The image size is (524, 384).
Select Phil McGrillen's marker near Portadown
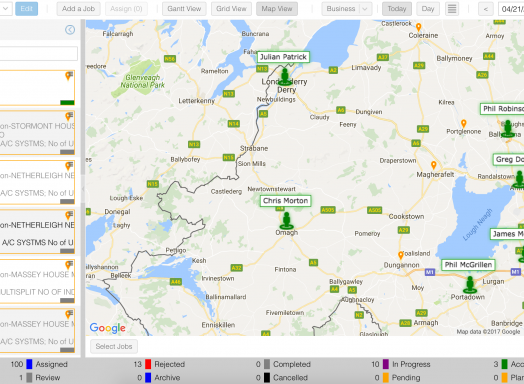click(x=470, y=285)
